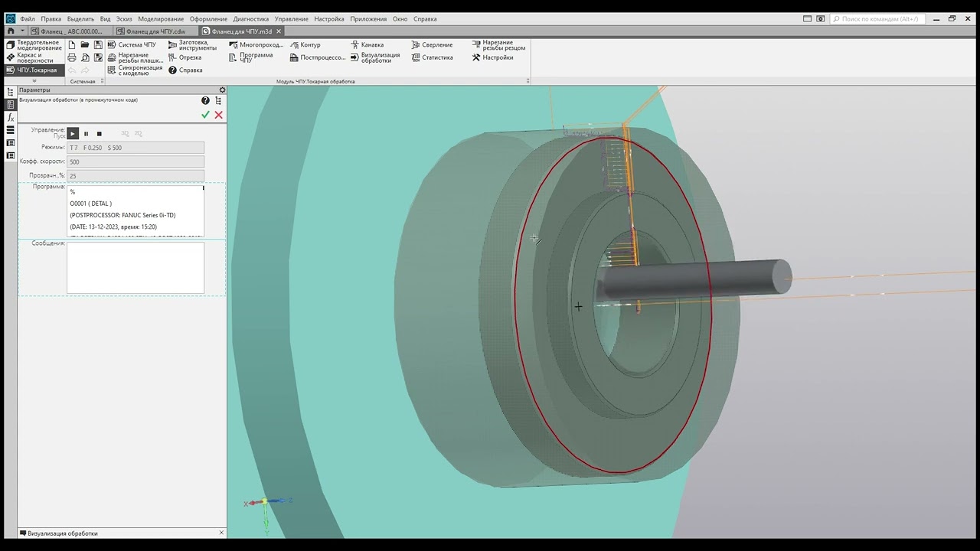980x551 pixels.
Task: Select Твердотельное моделирование toolset
Action: (x=34, y=45)
